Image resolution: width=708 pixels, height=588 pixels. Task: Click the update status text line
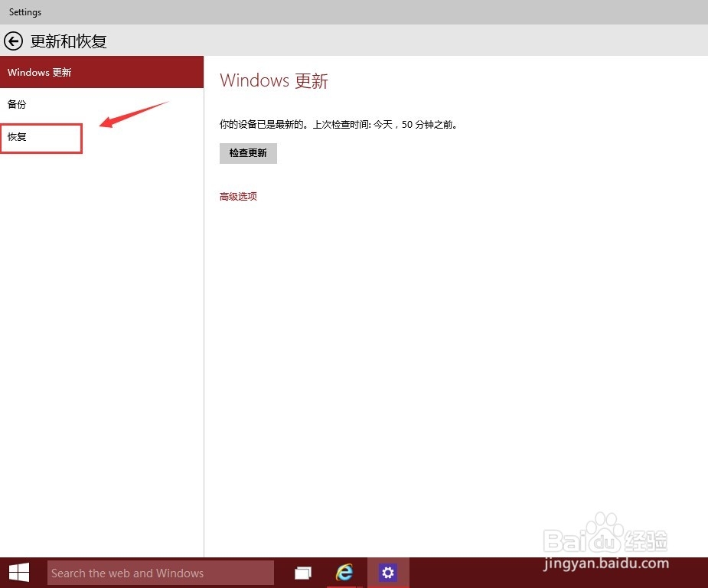pos(338,124)
